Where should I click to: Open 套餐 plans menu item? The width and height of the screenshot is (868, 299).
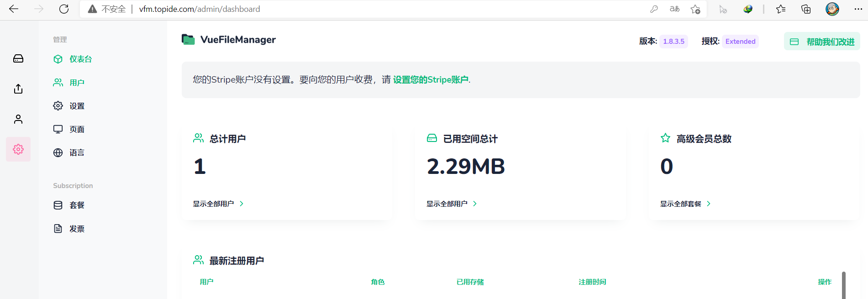pyautogui.click(x=69, y=205)
